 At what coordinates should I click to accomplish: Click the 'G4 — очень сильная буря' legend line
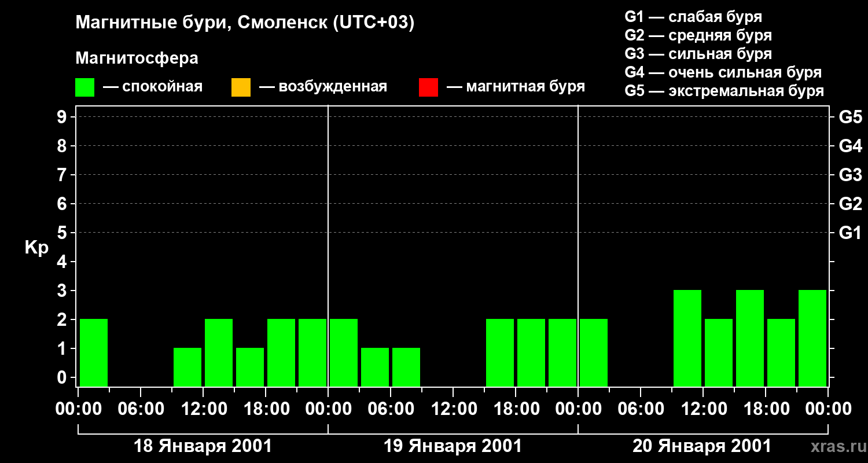[x=723, y=72]
